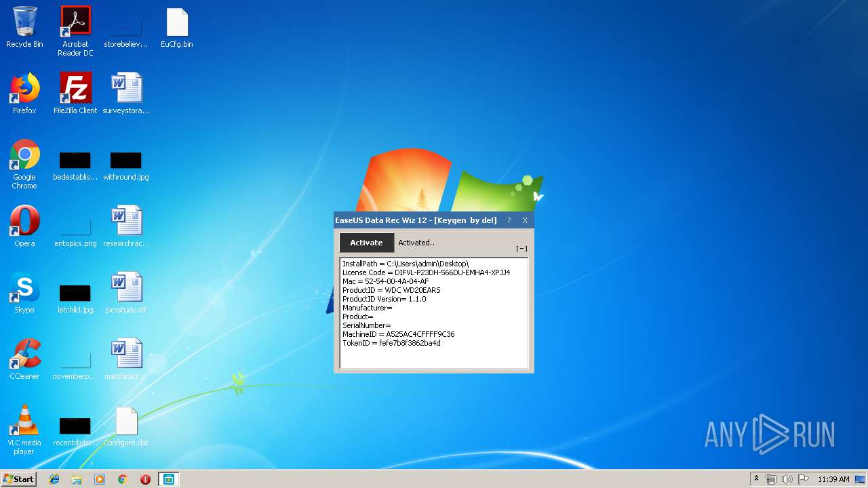
Task: Show hidden system tray icons
Action: (756, 479)
